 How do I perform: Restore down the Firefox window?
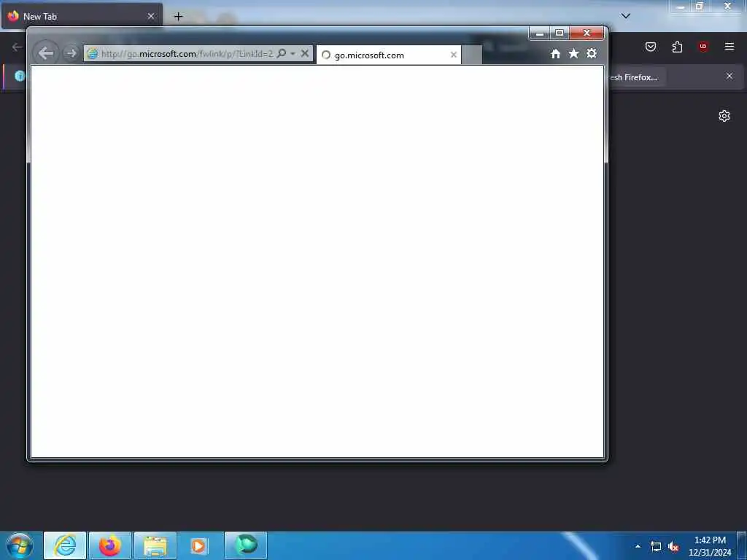pos(700,7)
